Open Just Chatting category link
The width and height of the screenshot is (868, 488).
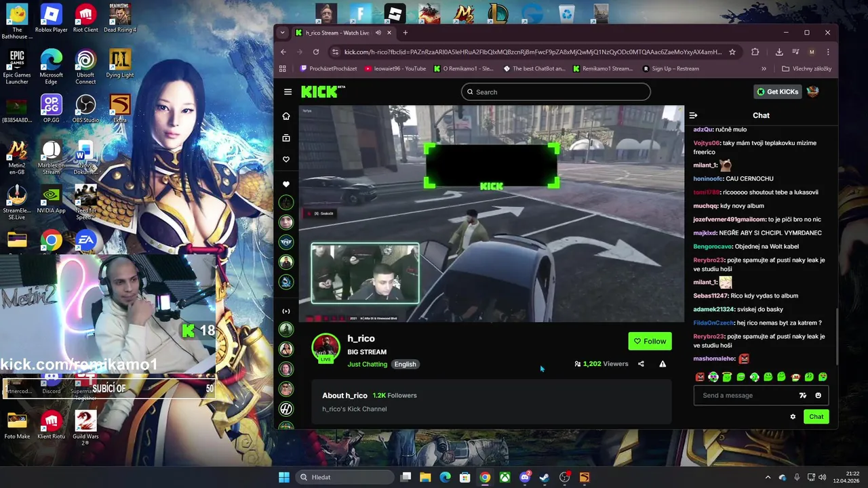pos(367,364)
